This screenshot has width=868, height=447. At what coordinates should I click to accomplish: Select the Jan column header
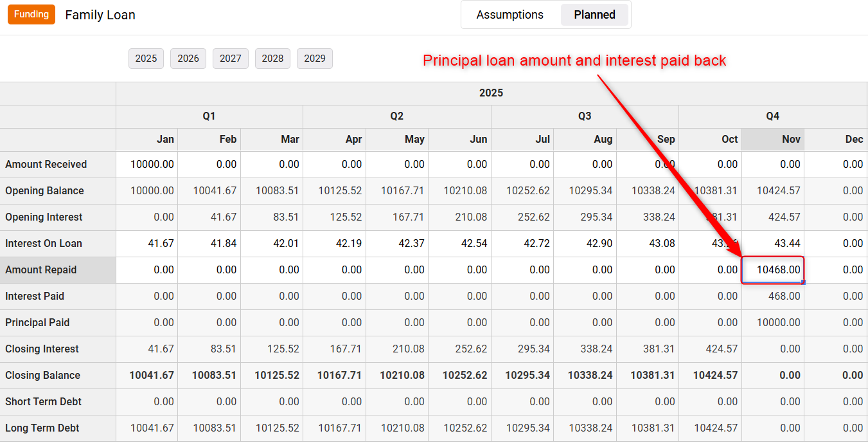[146, 140]
